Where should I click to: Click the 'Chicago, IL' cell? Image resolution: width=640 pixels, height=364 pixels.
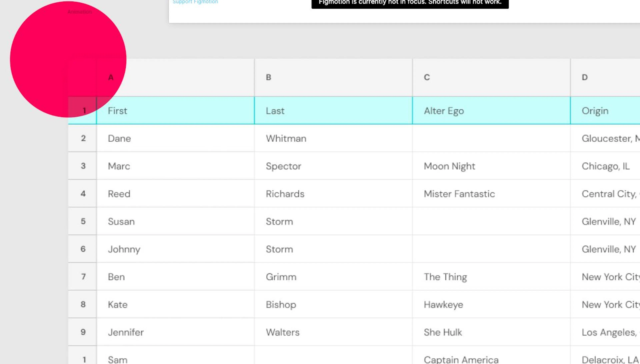[x=605, y=166]
